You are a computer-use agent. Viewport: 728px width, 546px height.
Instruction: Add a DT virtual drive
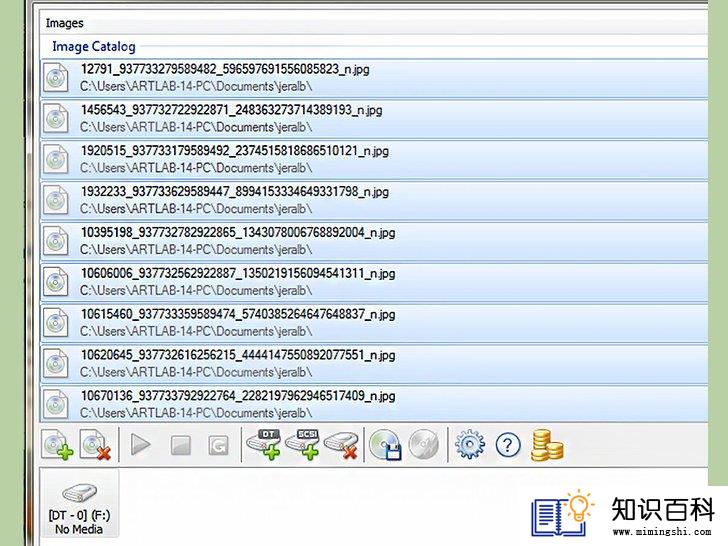pyautogui.click(x=264, y=444)
